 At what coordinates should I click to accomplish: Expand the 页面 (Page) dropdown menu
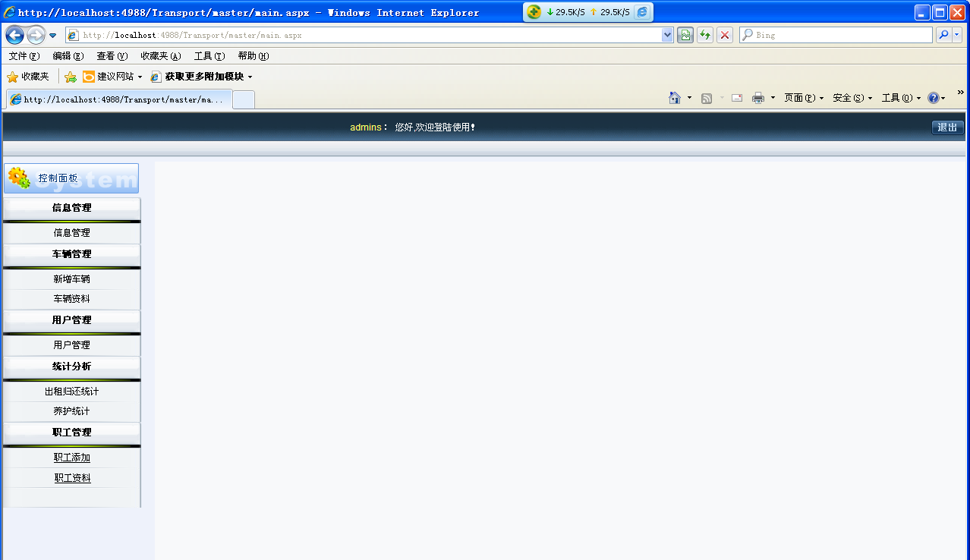(x=803, y=98)
